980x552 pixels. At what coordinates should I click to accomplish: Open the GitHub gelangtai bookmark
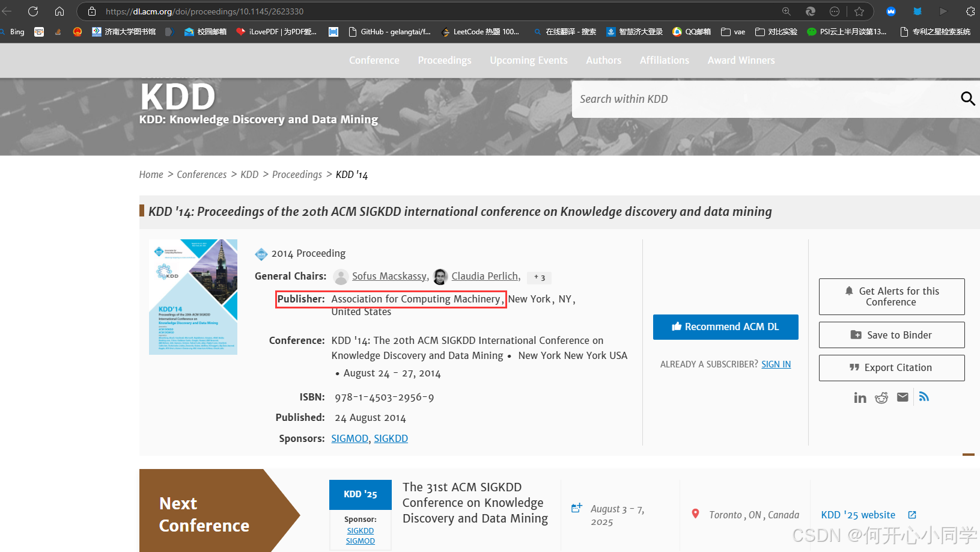point(389,32)
